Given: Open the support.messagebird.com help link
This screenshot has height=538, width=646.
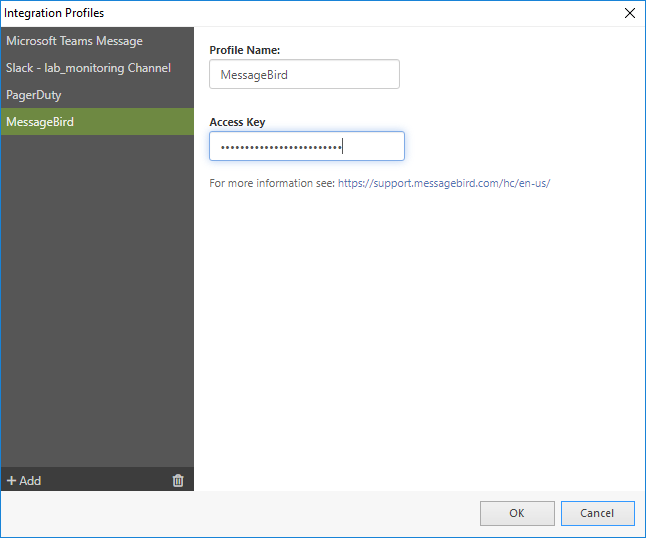Looking at the screenshot, I should tap(444, 183).
